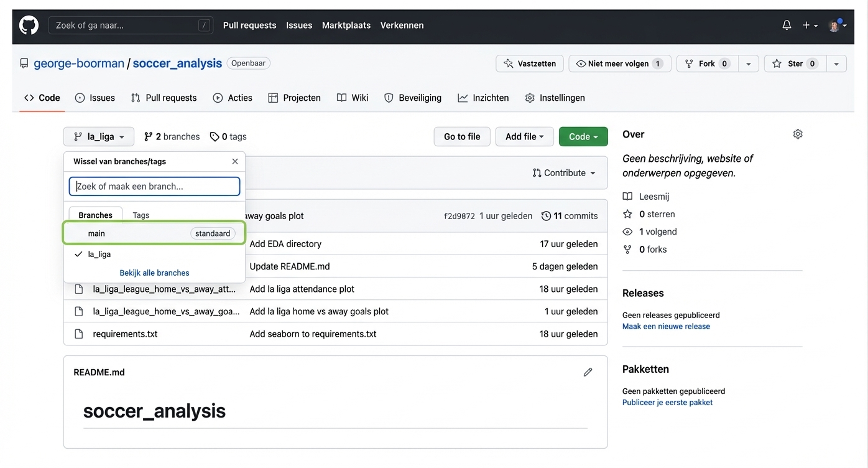
Task: Click the requirements.txt file icon
Action: point(79,334)
